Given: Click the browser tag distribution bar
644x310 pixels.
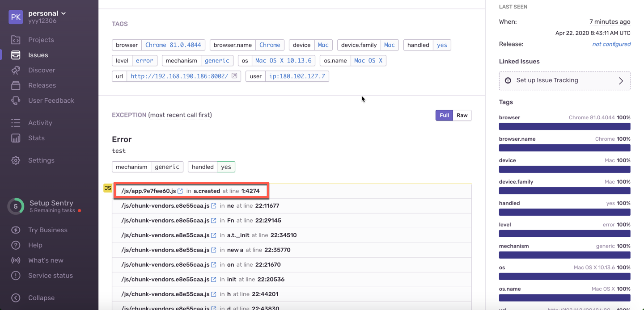Looking at the screenshot, I should pyautogui.click(x=564, y=126).
